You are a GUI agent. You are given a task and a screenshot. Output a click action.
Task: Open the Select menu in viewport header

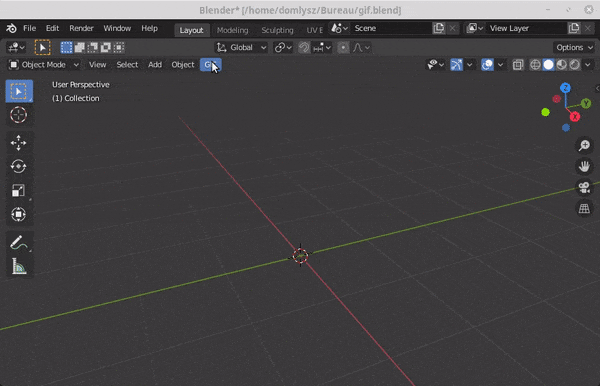coord(127,65)
